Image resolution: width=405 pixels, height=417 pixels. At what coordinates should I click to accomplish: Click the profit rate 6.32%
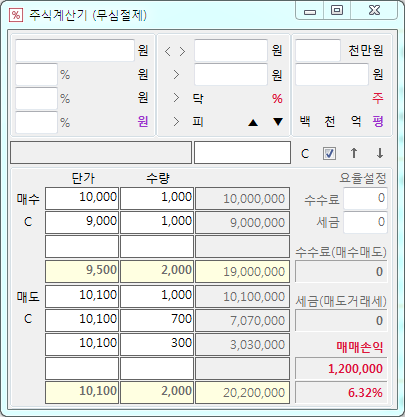[341, 393]
